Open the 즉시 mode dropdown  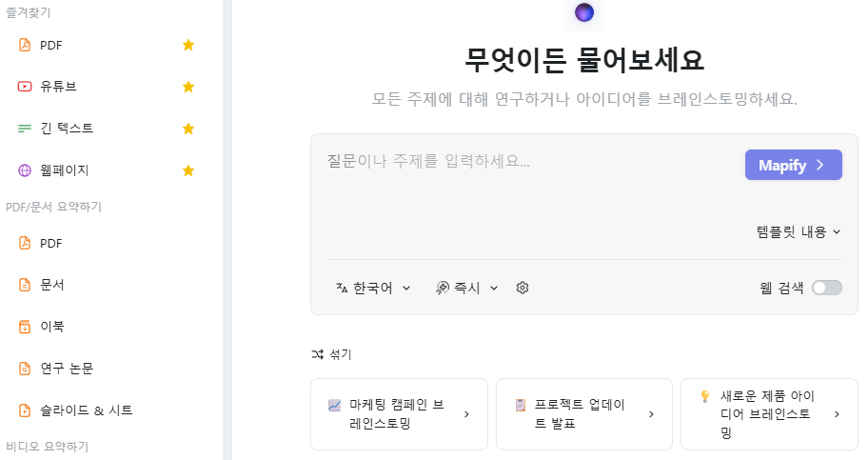tap(467, 288)
